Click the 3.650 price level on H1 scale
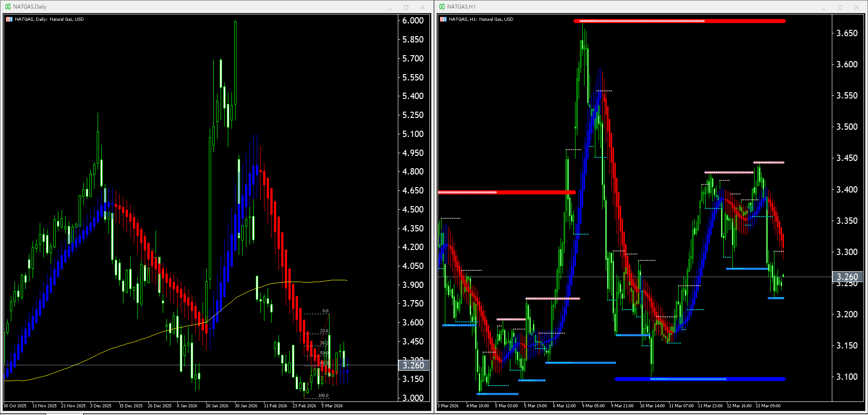 (847, 33)
